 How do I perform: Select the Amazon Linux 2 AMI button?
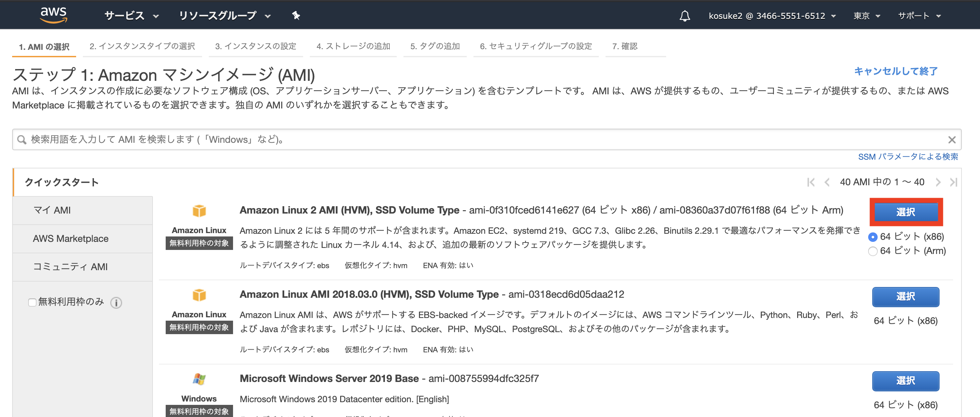(906, 212)
